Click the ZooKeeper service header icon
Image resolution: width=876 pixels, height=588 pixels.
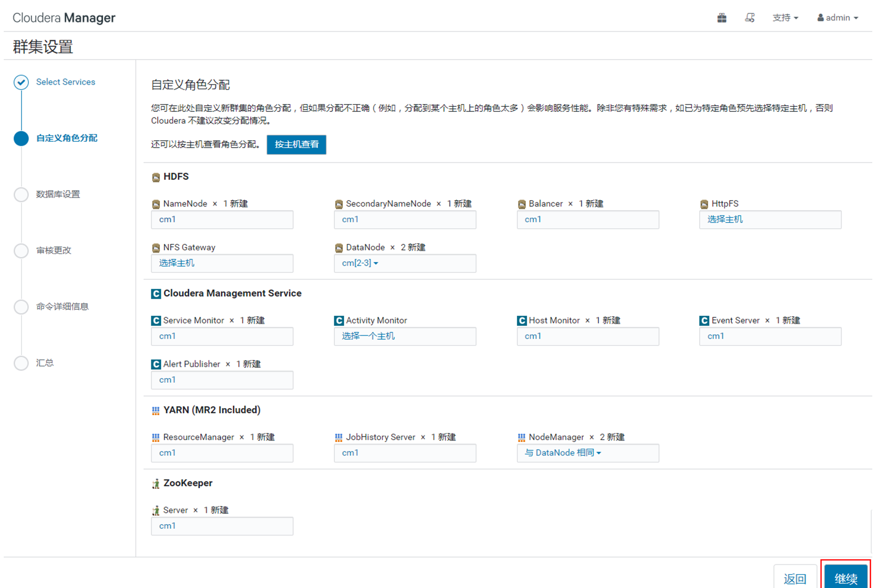[x=156, y=484]
